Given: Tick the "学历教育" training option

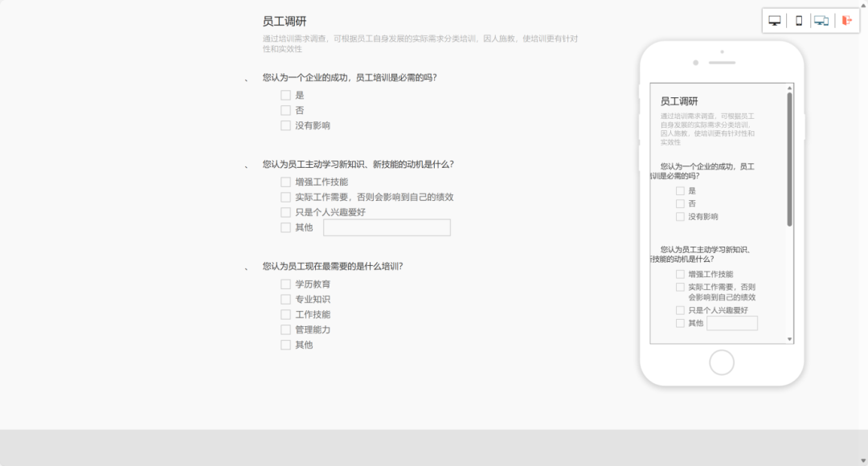Looking at the screenshot, I should pyautogui.click(x=286, y=284).
